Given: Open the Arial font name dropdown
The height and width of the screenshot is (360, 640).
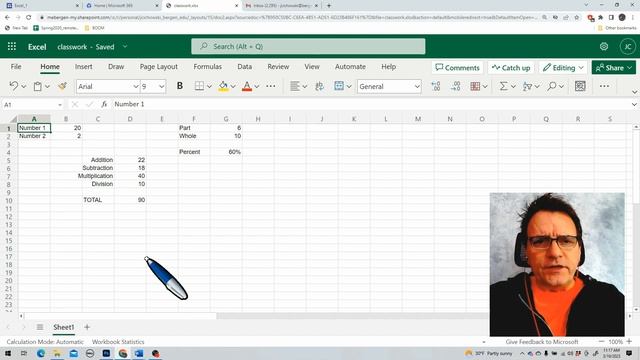Looking at the screenshot, I should (136, 87).
